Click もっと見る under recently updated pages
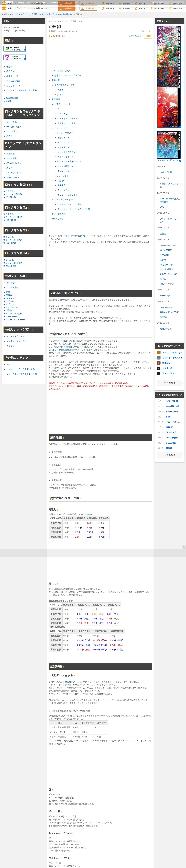 (x=170, y=455)
